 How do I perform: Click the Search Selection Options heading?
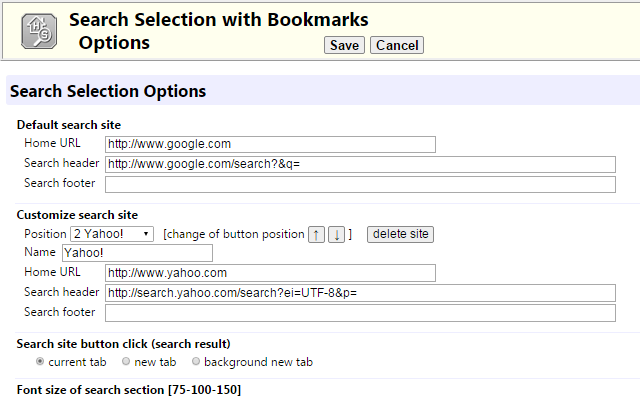pyautogui.click(x=108, y=91)
